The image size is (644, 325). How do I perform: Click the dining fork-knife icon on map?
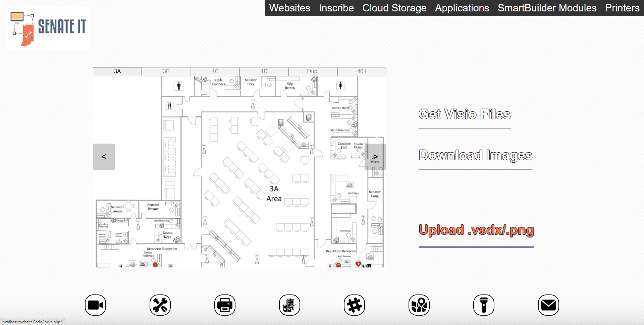(x=170, y=106)
